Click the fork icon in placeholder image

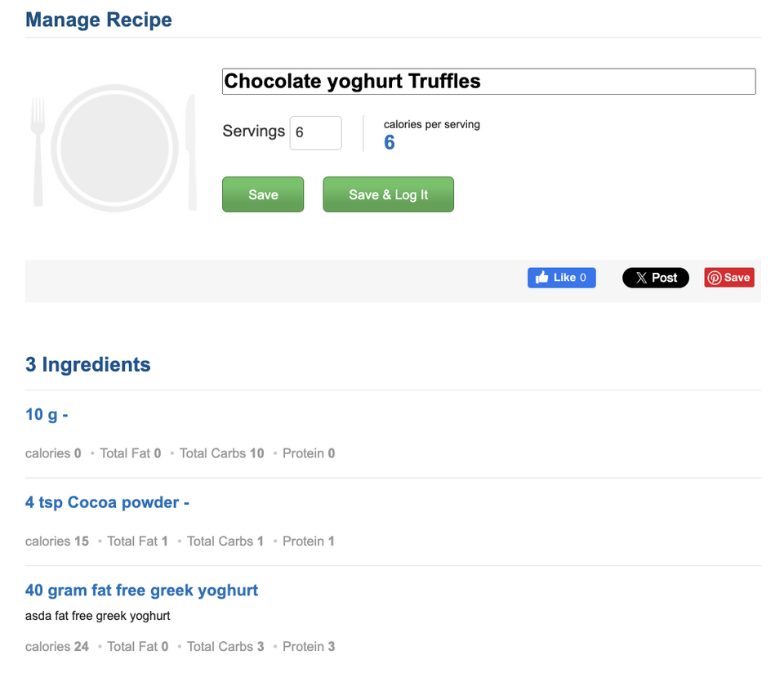click(x=38, y=151)
